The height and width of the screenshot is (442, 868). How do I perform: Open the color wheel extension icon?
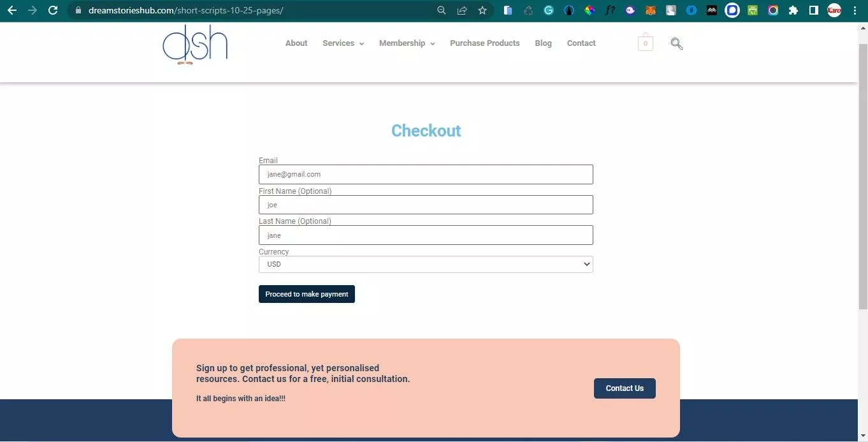pyautogui.click(x=590, y=10)
